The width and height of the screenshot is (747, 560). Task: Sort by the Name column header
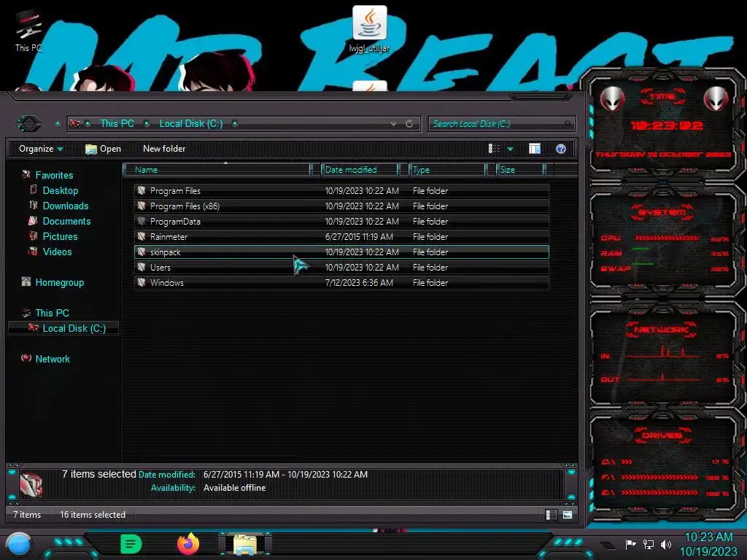(x=217, y=169)
